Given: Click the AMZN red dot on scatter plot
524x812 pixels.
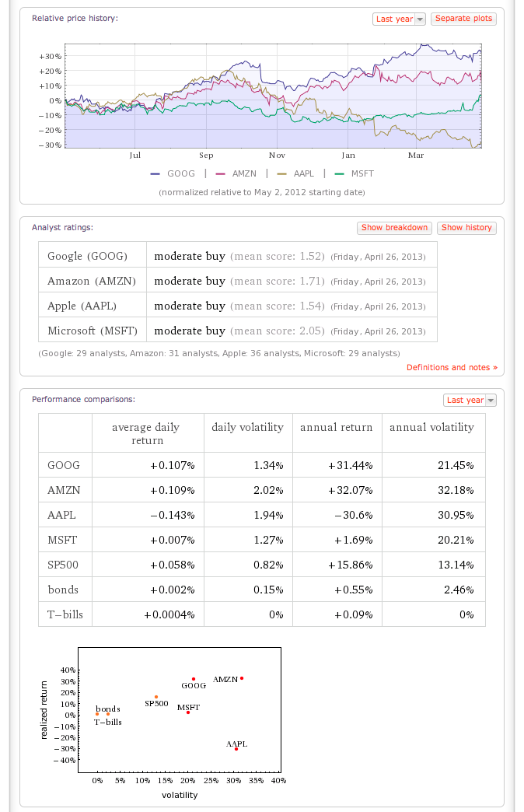Looking at the screenshot, I should 242,678.
